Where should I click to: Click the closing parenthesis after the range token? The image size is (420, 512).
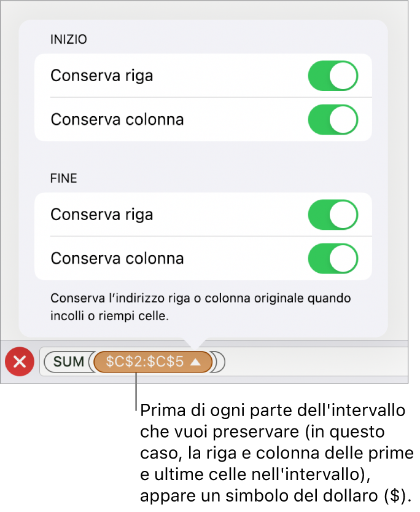(x=220, y=362)
